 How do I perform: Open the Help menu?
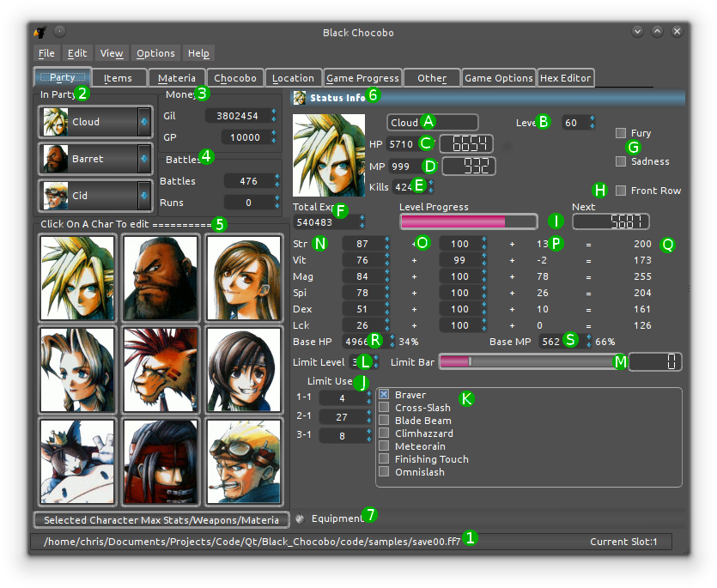coord(198,53)
